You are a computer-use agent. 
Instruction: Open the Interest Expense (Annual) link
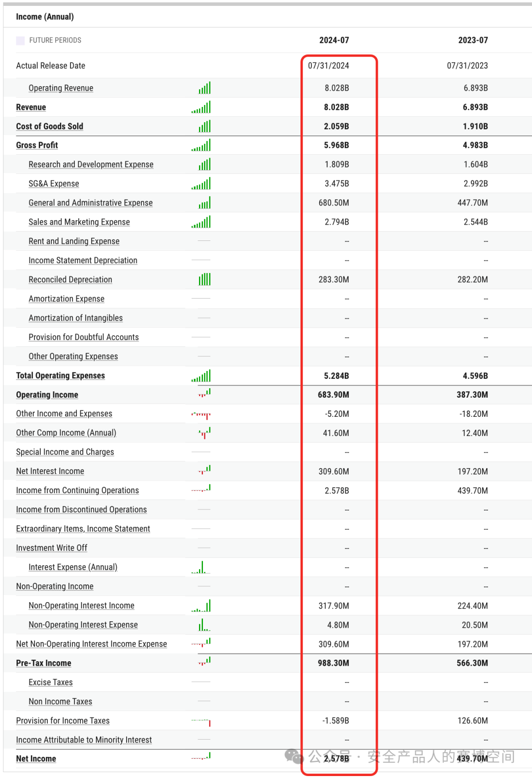pyautogui.click(x=73, y=568)
